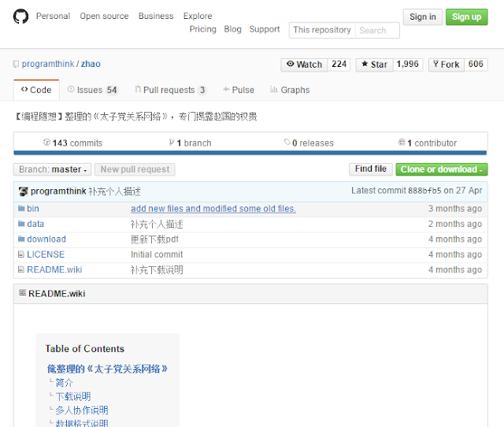Open the 简介 table of contents entry
This screenshot has width=504, height=427.
(65, 383)
